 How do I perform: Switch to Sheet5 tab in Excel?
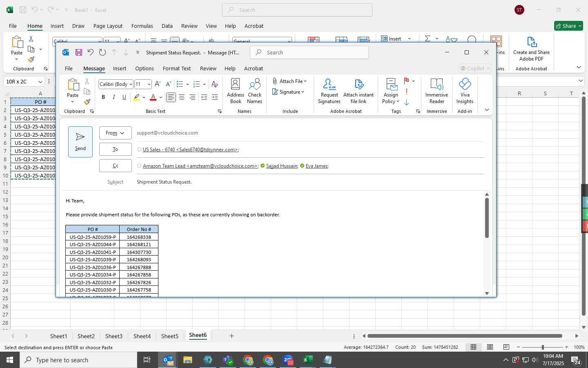click(x=170, y=336)
